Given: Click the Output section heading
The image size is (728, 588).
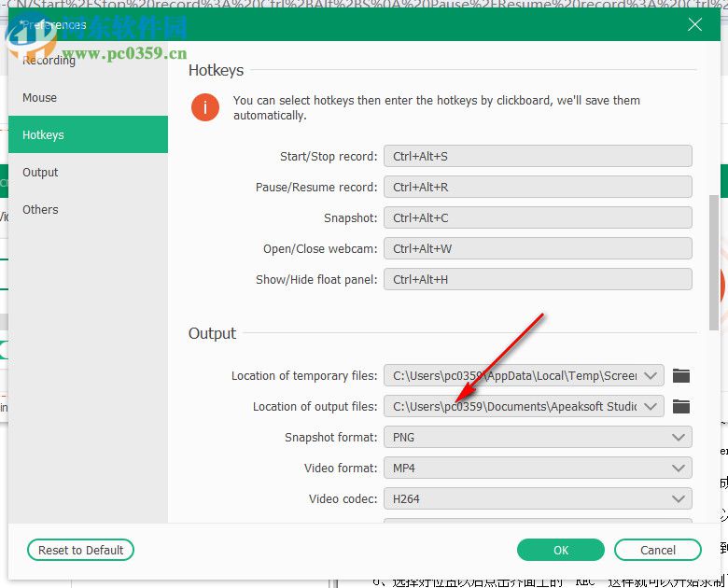Looking at the screenshot, I should (x=212, y=333).
